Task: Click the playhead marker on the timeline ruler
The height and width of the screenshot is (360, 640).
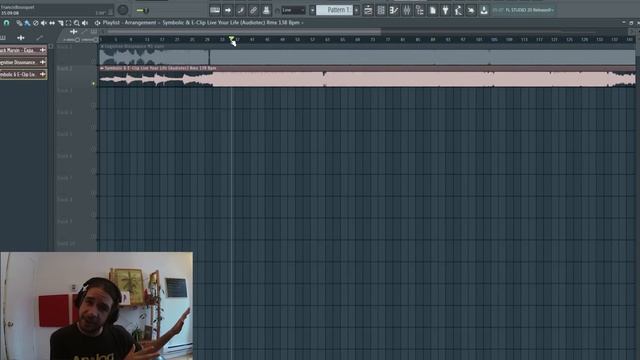Action: click(231, 39)
